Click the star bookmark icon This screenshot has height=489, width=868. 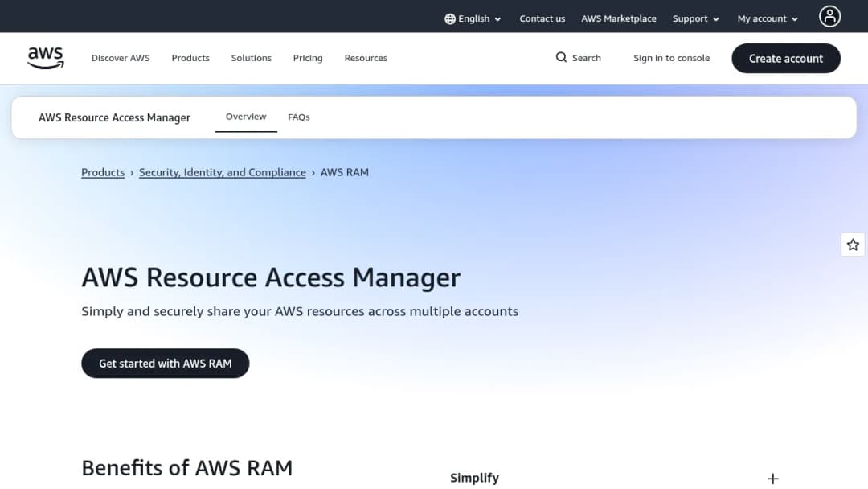click(x=853, y=244)
